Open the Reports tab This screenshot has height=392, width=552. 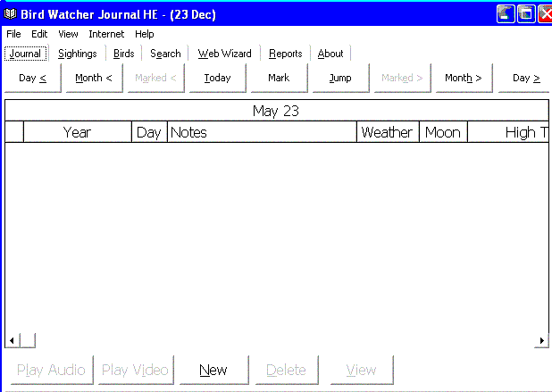click(x=285, y=54)
